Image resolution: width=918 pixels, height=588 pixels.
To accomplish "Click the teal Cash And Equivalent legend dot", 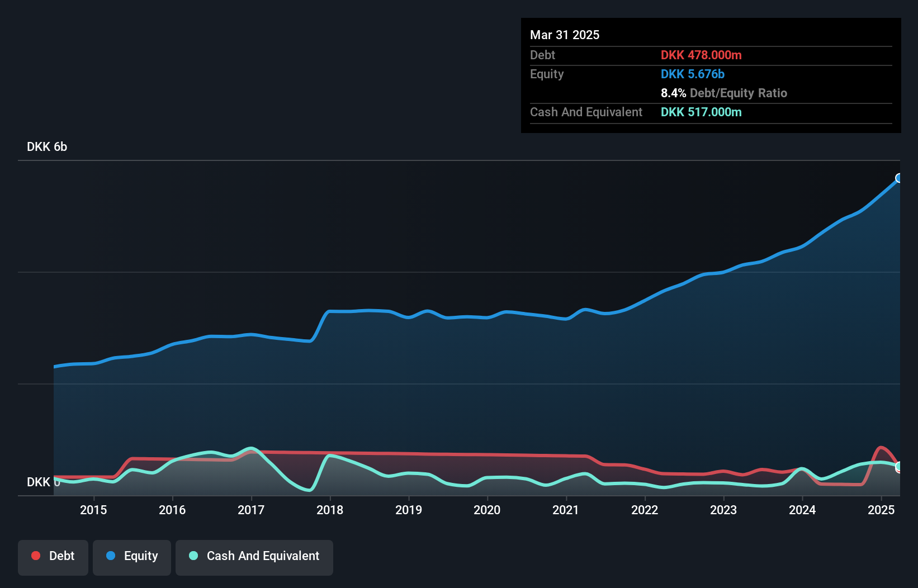I will [193, 556].
